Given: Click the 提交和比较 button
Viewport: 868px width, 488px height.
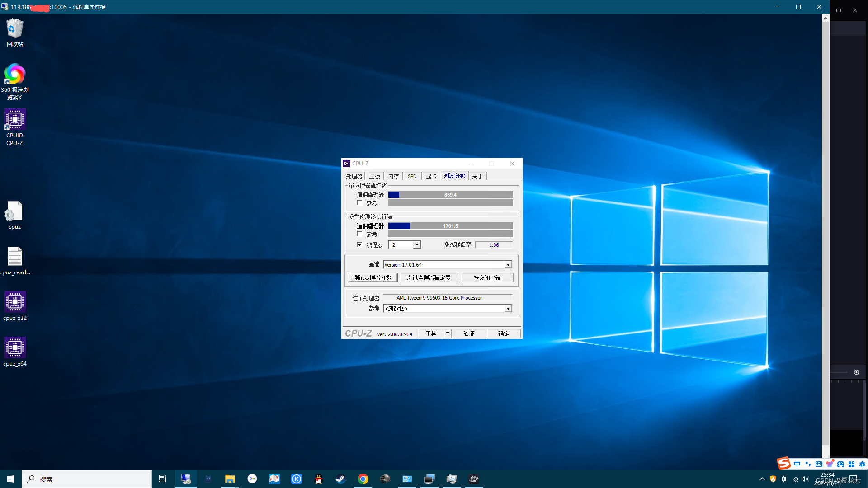Looking at the screenshot, I should coord(487,277).
